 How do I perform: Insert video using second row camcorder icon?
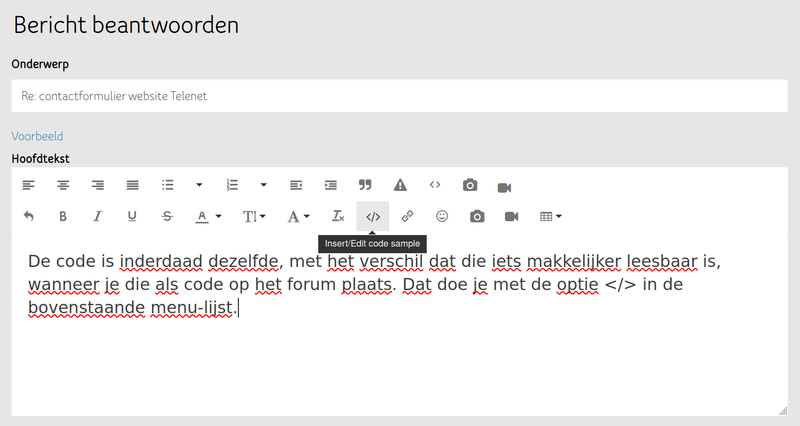pos(512,216)
